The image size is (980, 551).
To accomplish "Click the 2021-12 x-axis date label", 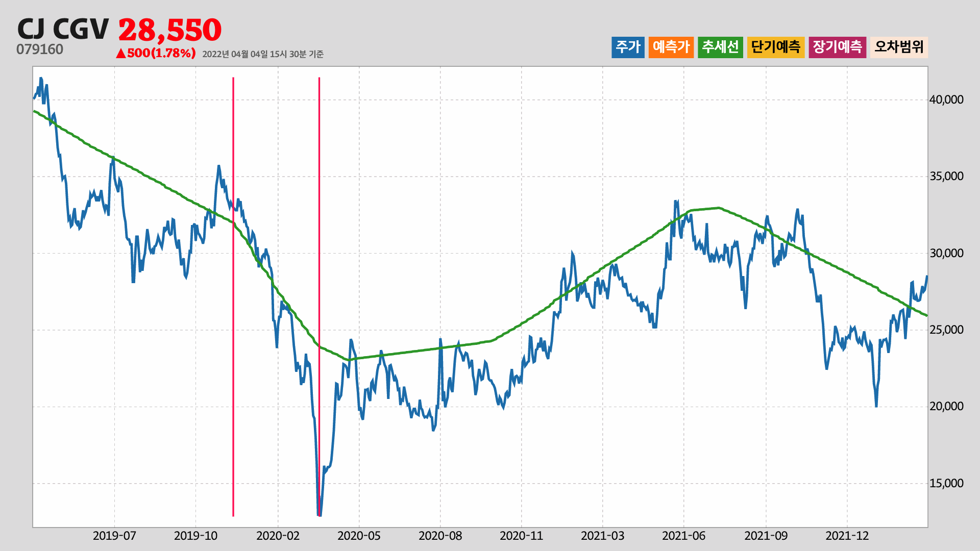I will [847, 536].
